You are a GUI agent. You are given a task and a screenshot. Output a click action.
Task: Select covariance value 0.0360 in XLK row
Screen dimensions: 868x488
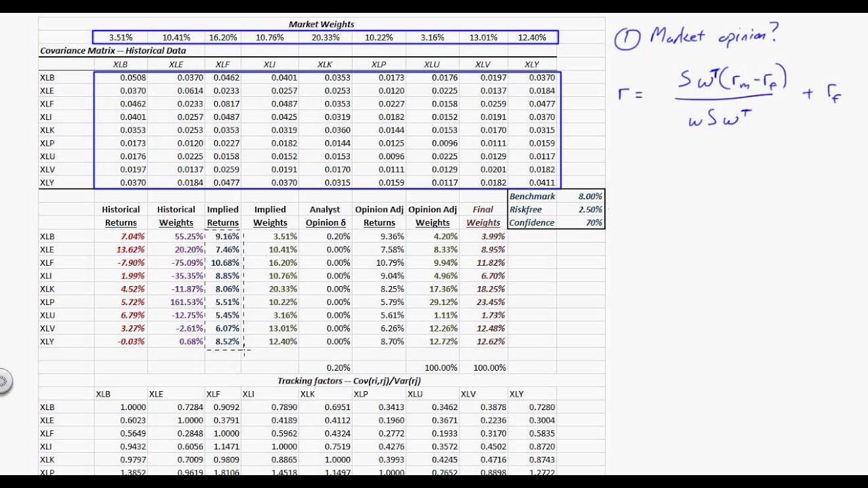click(337, 130)
